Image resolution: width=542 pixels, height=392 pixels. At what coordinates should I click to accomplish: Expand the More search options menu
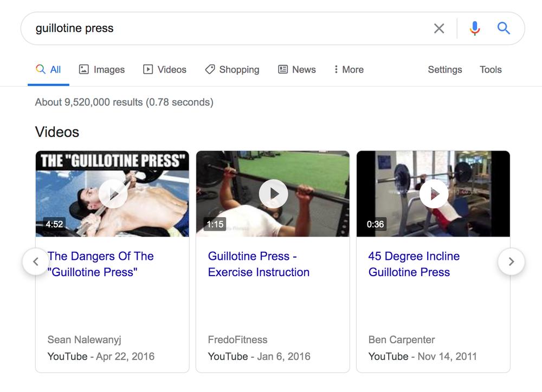click(x=349, y=69)
